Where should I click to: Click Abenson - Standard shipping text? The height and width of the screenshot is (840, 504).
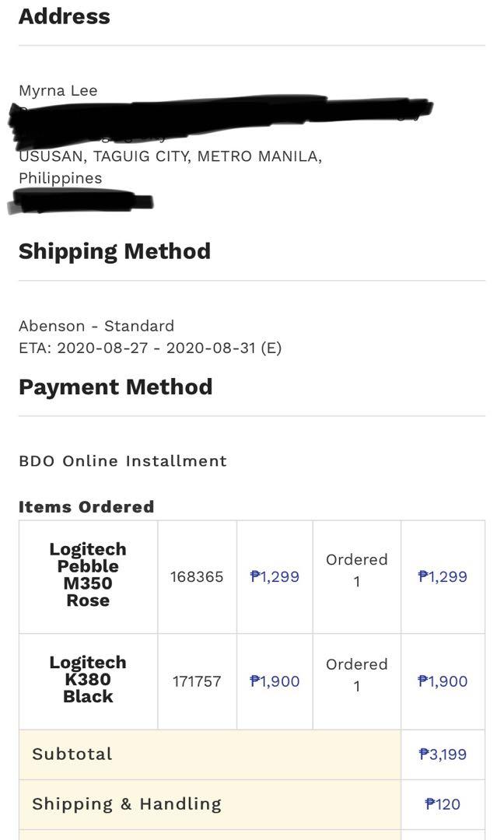click(x=96, y=326)
